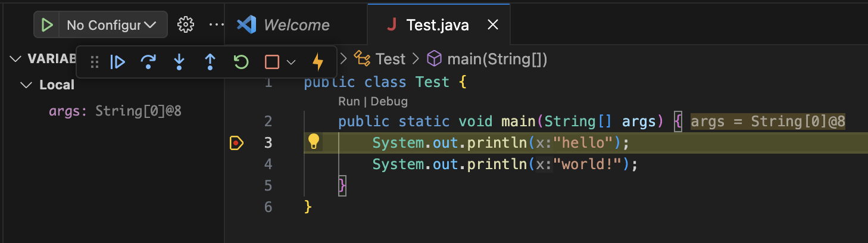Toggle the breakpoint on line 3

(x=236, y=143)
